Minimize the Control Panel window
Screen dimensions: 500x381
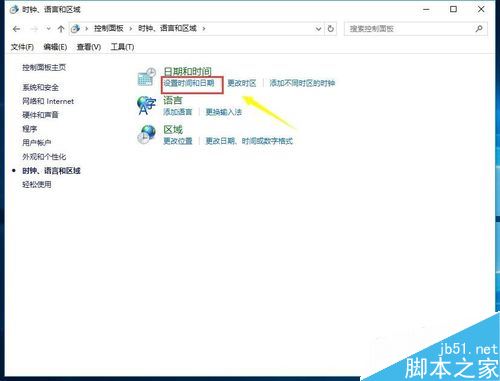pyautogui.click(x=426, y=9)
